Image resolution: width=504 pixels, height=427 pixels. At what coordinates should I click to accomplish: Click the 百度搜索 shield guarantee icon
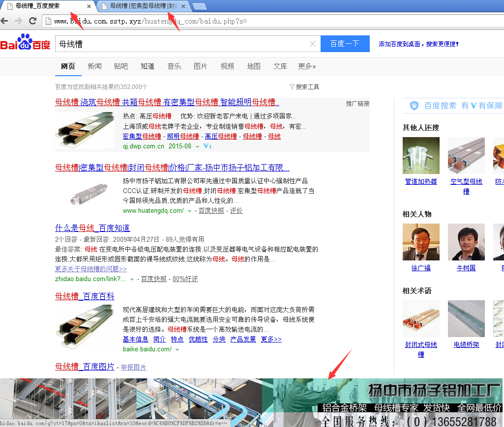[415, 105]
